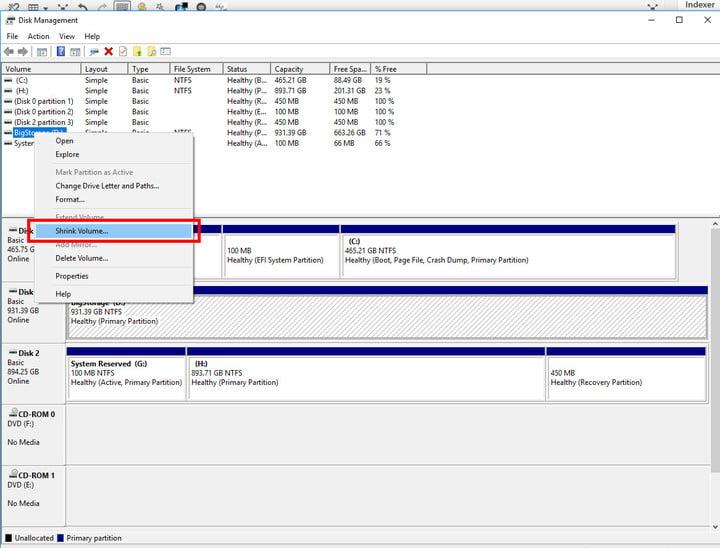Image resolution: width=720 pixels, height=548 pixels.
Task: Click the yellow folder with green arrow icon
Action: pos(137,51)
